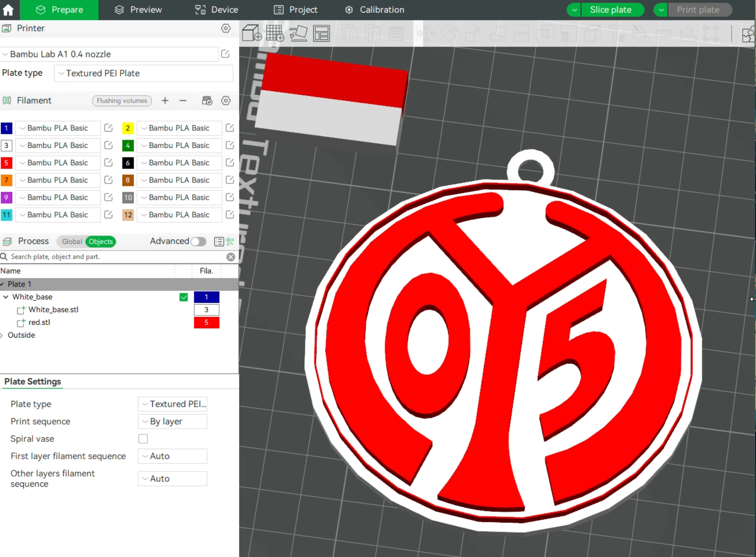
Task: Open the process settings list icon
Action: (219, 242)
